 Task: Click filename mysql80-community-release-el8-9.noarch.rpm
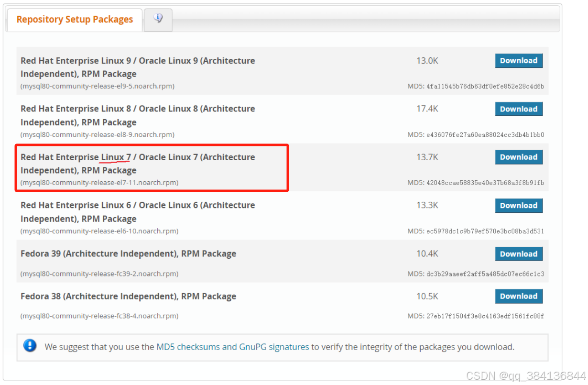pyautogui.click(x=98, y=135)
